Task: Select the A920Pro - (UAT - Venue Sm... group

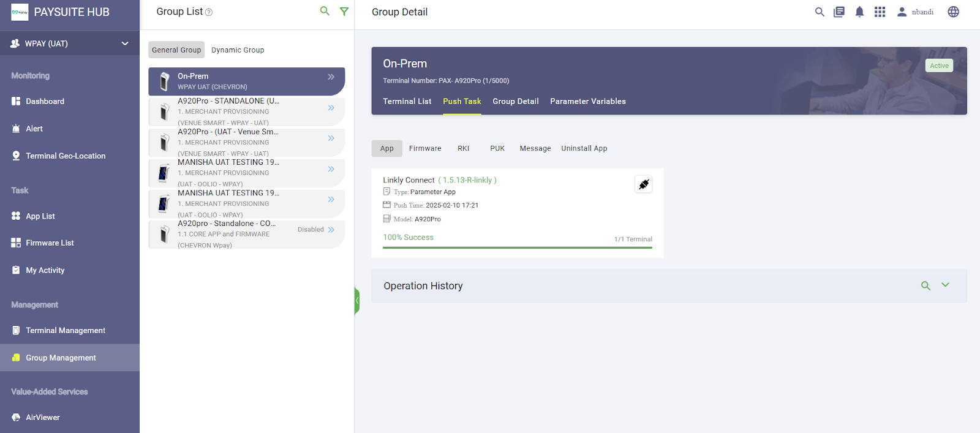Action: (246, 143)
